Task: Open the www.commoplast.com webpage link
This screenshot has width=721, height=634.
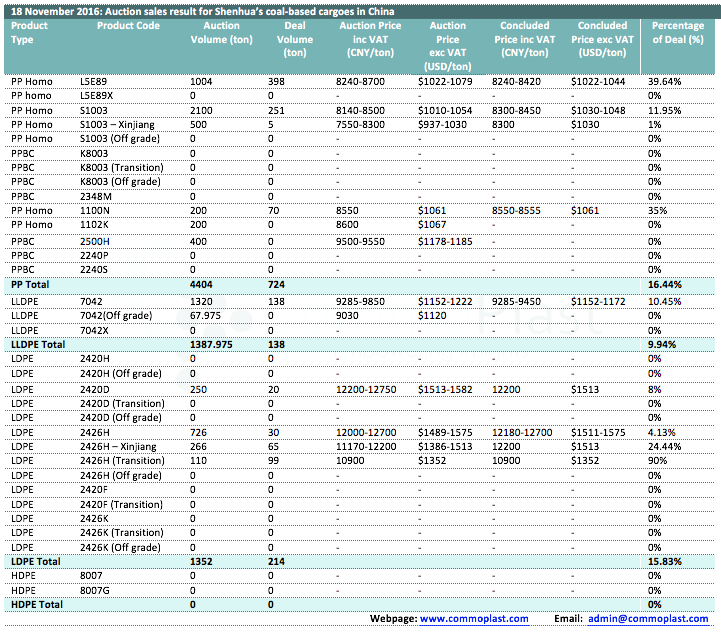Action: [x=474, y=620]
